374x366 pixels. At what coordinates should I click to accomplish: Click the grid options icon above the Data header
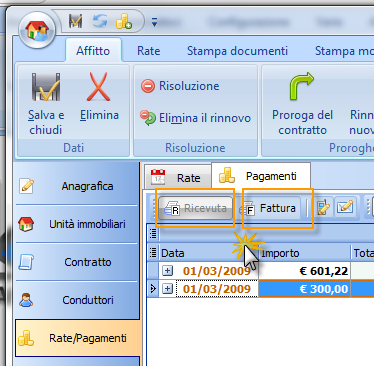[153, 233]
